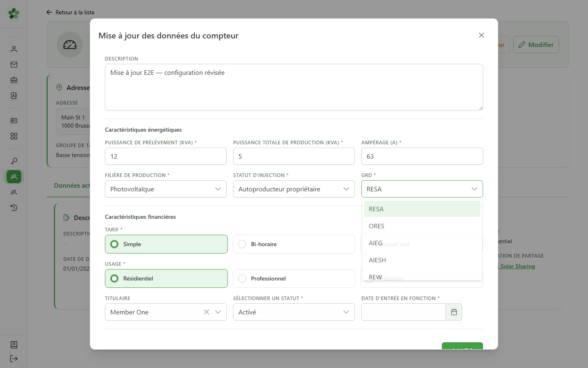Select the Bi-horaire tarif option
588x368 pixels.
294,244
